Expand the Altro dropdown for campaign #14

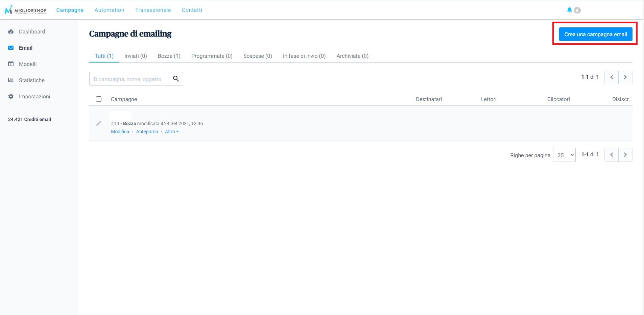[172, 131]
